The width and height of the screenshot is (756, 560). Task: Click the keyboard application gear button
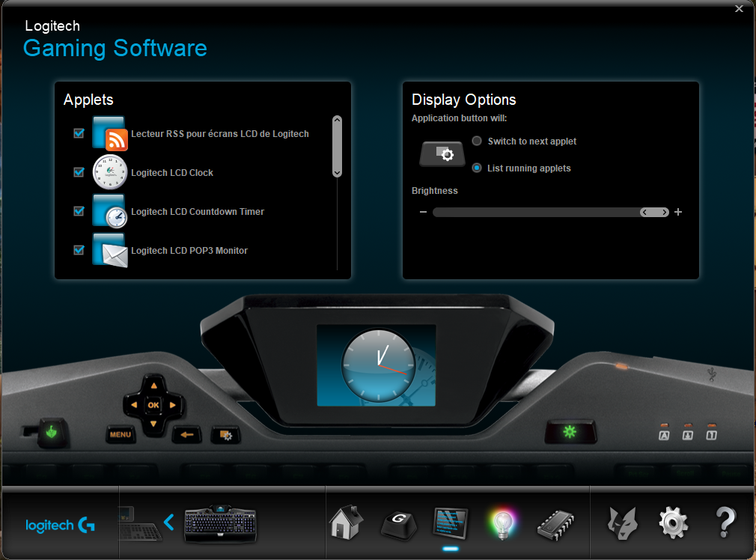pos(225,435)
